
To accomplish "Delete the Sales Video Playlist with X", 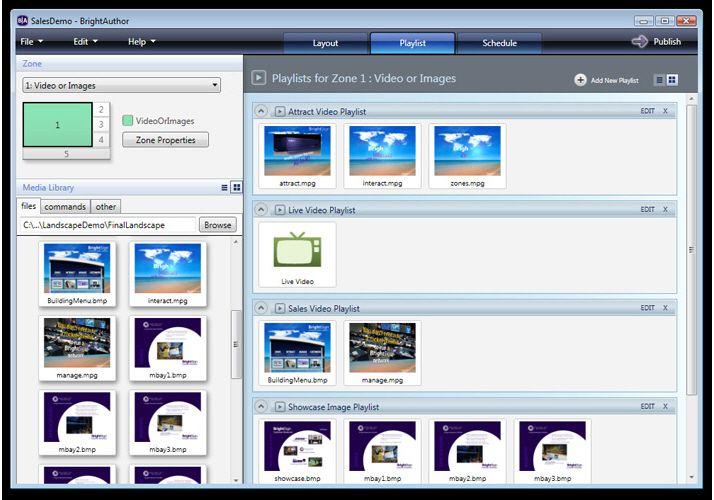I will coord(666,308).
